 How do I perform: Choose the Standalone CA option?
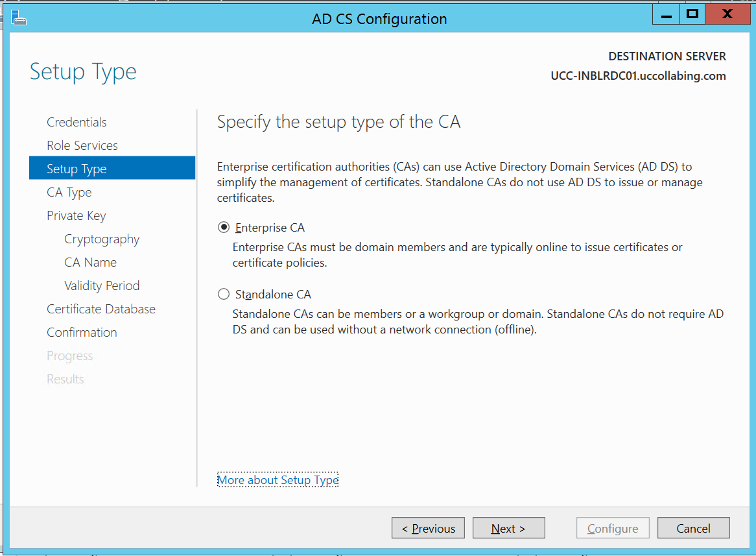pyautogui.click(x=224, y=294)
